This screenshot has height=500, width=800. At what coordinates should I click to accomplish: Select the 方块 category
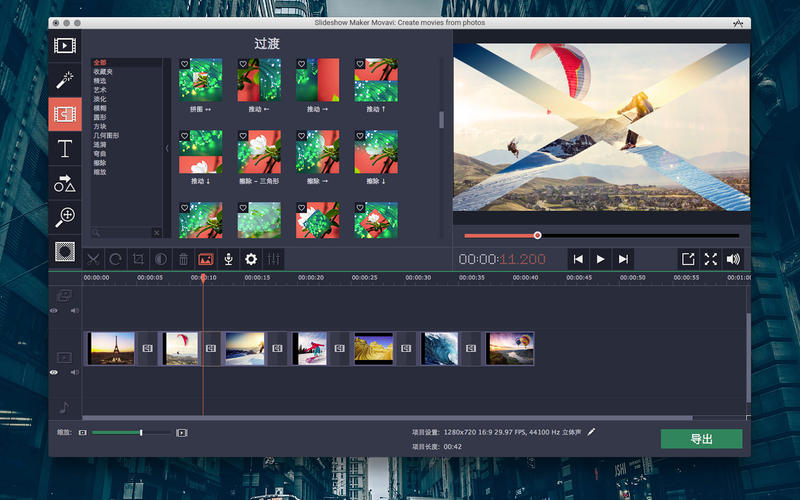click(100, 126)
